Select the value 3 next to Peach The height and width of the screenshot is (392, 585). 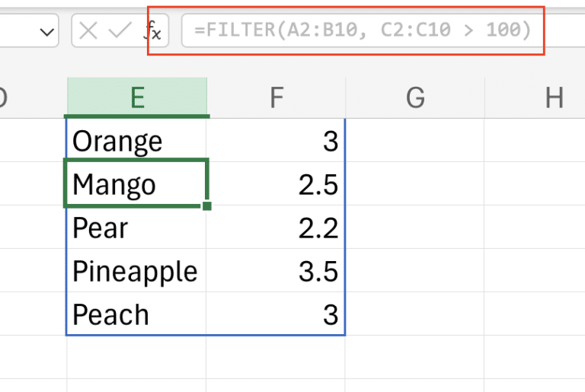click(276, 314)
